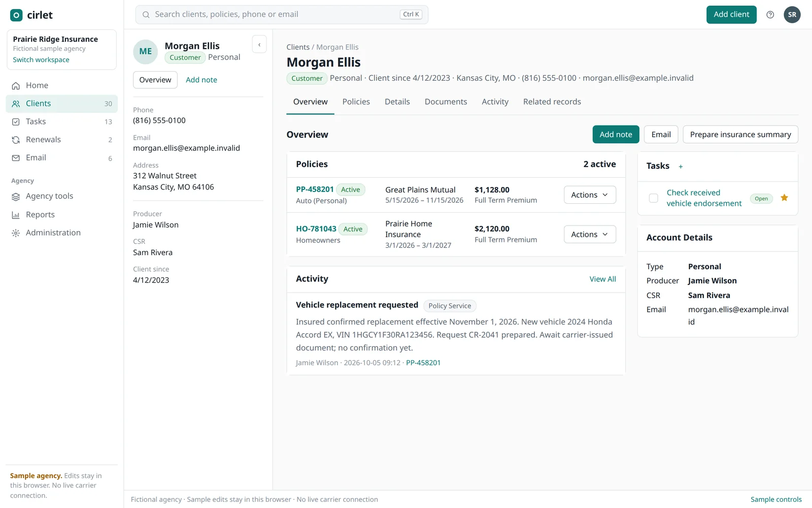The height and width of the screenshot is (508, 812).
Task: Switch to the Activity tab
Action: (495, 102)
